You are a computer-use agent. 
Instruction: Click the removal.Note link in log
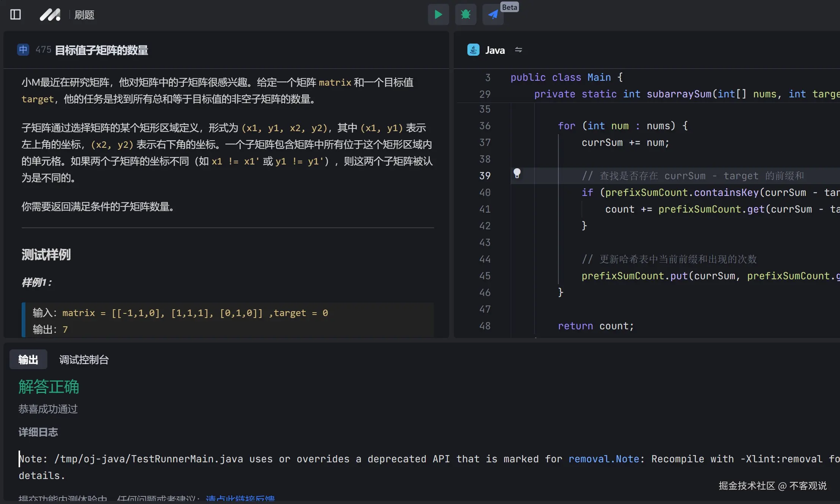pos(603,459)
